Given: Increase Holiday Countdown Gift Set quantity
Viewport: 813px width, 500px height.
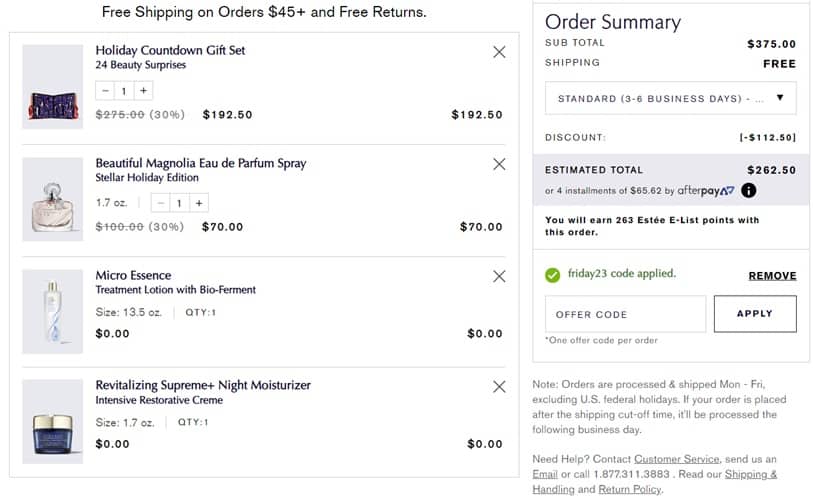Looking at the screenshot, I should (144, 91).
